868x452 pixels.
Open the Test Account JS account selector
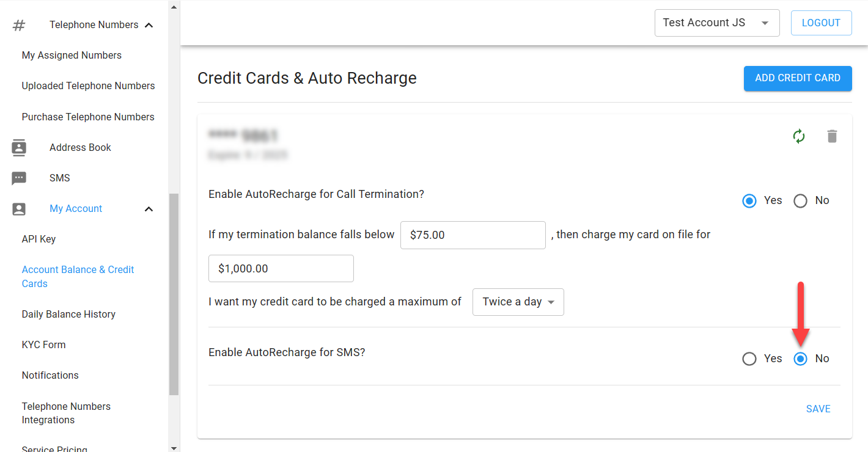716,23
